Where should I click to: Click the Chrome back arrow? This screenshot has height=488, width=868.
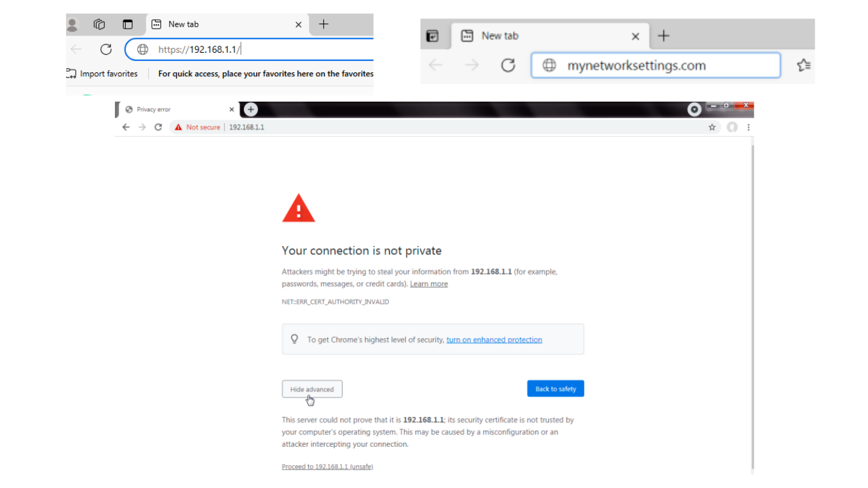(126, 127)
